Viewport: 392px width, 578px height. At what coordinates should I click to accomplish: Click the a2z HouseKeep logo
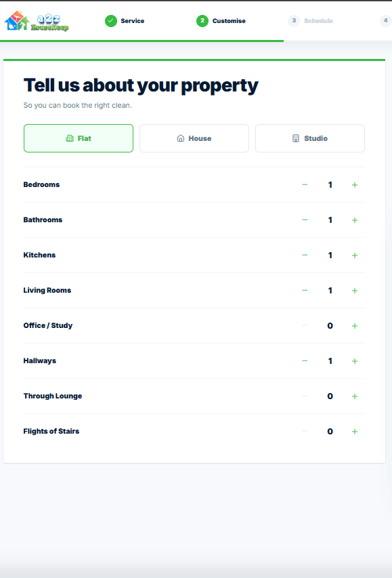tap(37, 20)
